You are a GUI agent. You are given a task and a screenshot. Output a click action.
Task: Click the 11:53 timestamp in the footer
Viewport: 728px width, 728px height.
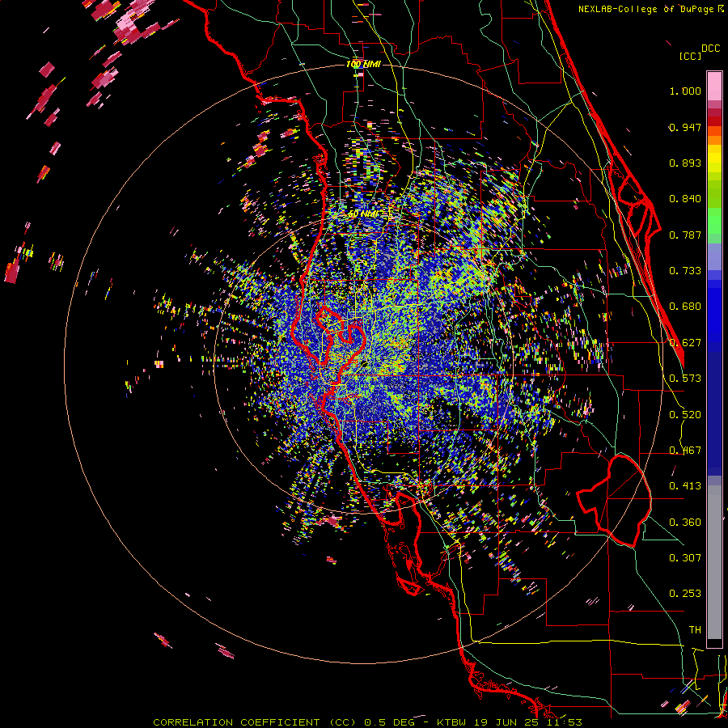coord(566,722)
